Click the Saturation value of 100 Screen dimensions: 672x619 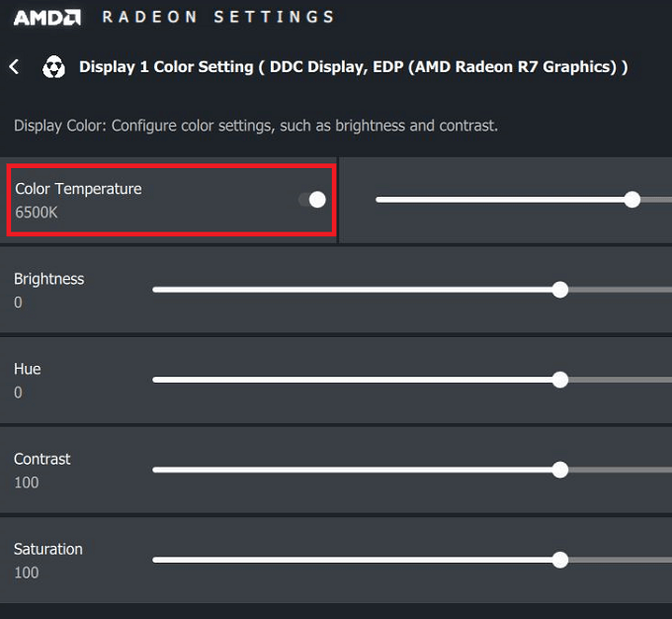click(x=27, y=573)
